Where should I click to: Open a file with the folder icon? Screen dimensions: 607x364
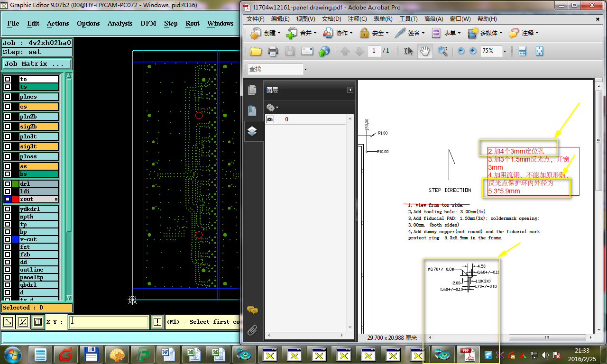point(256,51)
